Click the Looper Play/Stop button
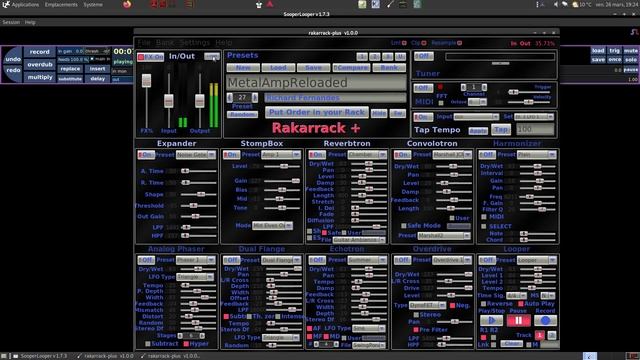 (x=491, y=321)
